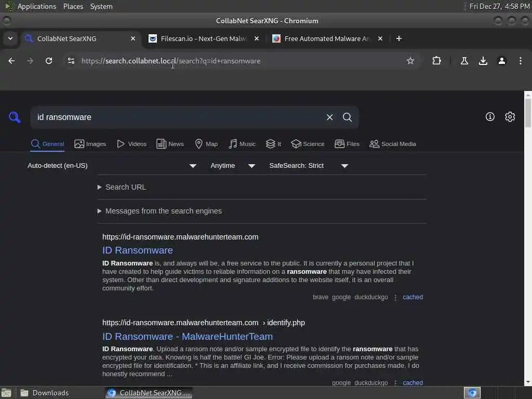The width and height of the screenshot is (532, 399).
Task: Open the SafeSearch: Strict dropdown
Action: 309,166
